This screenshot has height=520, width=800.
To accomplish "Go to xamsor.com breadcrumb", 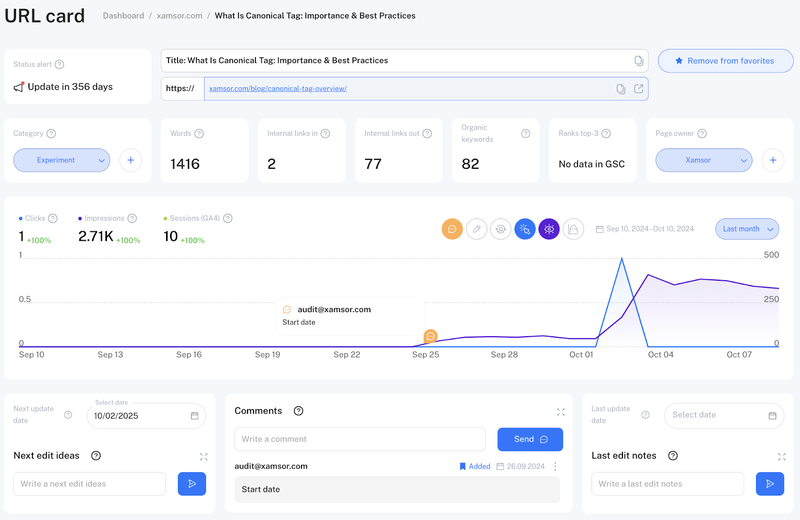I will 180,16.
